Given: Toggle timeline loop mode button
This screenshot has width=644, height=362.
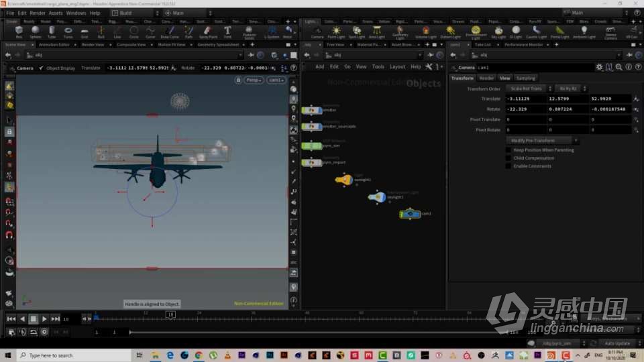Looking at the screenshot, I should click(34, 332).
